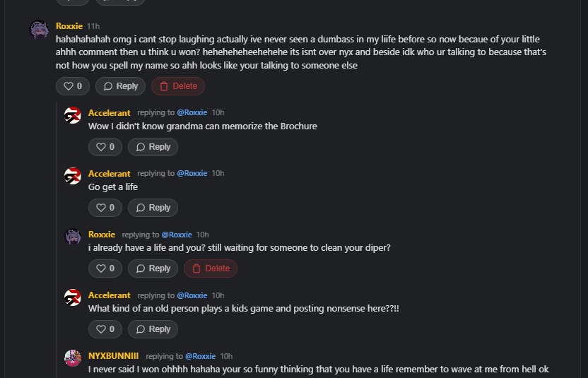Screen dimensions: 588x378
Task: Click the @Roxxie mention in NYXBUNNIII's reply
Action: click(200, 356)
